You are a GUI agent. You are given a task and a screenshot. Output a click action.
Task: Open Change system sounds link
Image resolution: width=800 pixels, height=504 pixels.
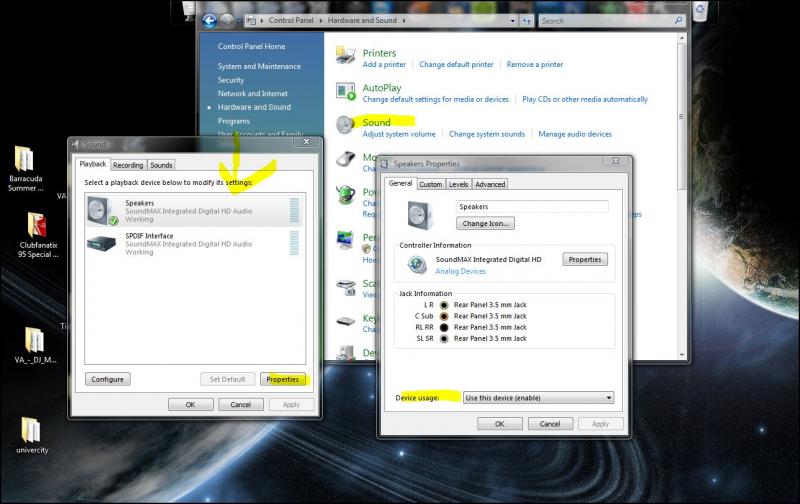pos(487,134)
